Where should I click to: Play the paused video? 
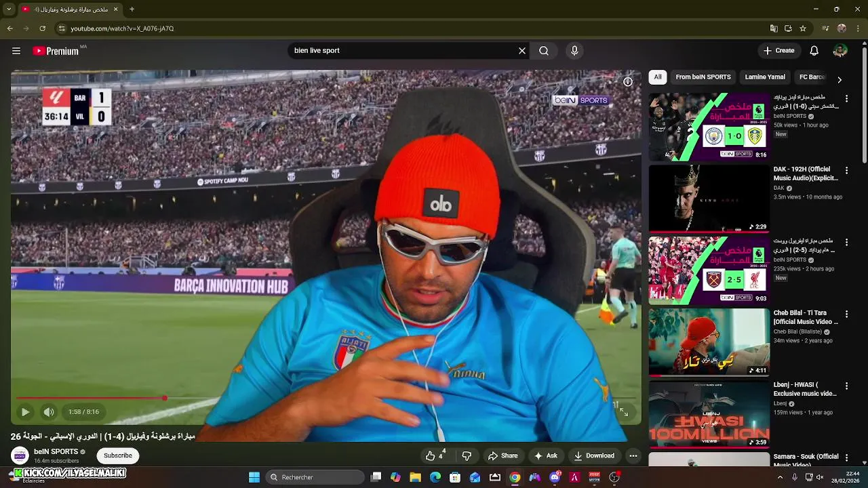click(25, 411)
